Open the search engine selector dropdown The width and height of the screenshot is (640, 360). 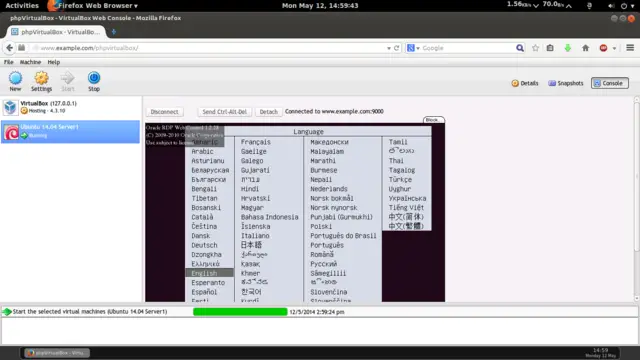[413, 48]
